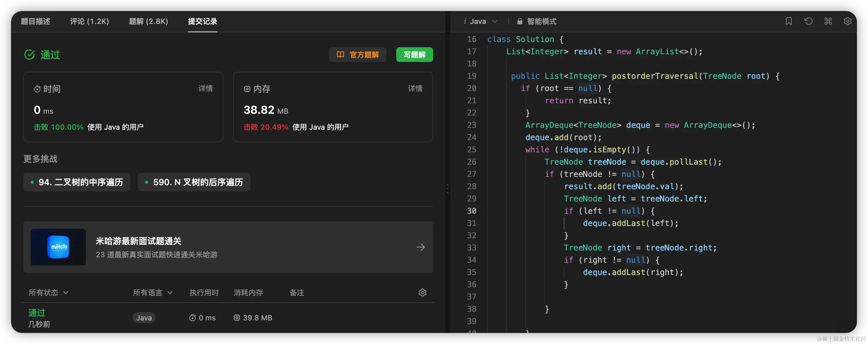The height and width of the screenshot is (344, 868).
Task: Open keyboard shortcuts command icon
Action: click(828, 21)
